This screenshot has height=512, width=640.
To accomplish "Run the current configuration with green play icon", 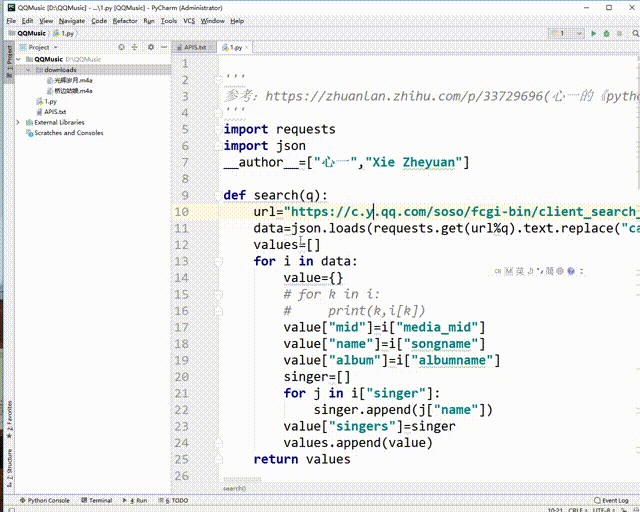I will click(593, 33).
